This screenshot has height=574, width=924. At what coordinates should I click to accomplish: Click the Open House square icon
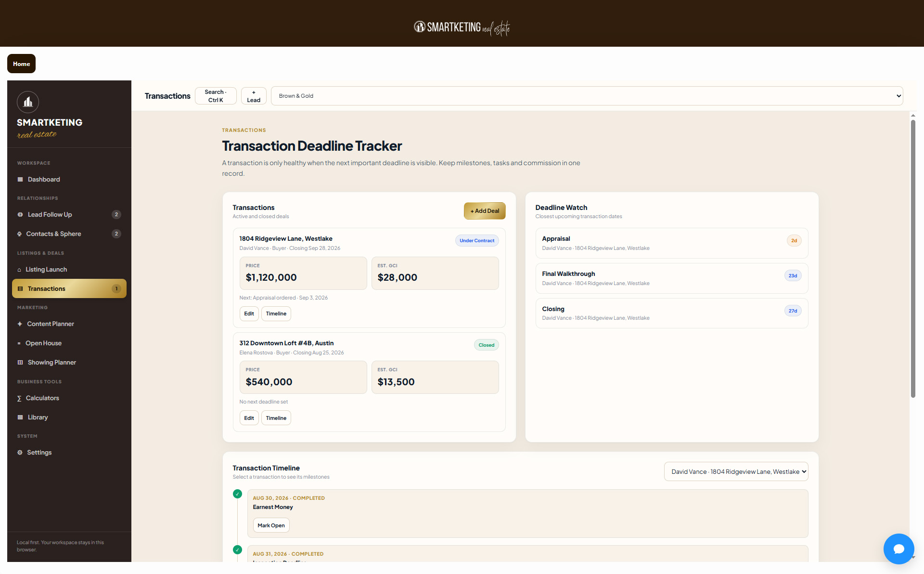point(19,343)
